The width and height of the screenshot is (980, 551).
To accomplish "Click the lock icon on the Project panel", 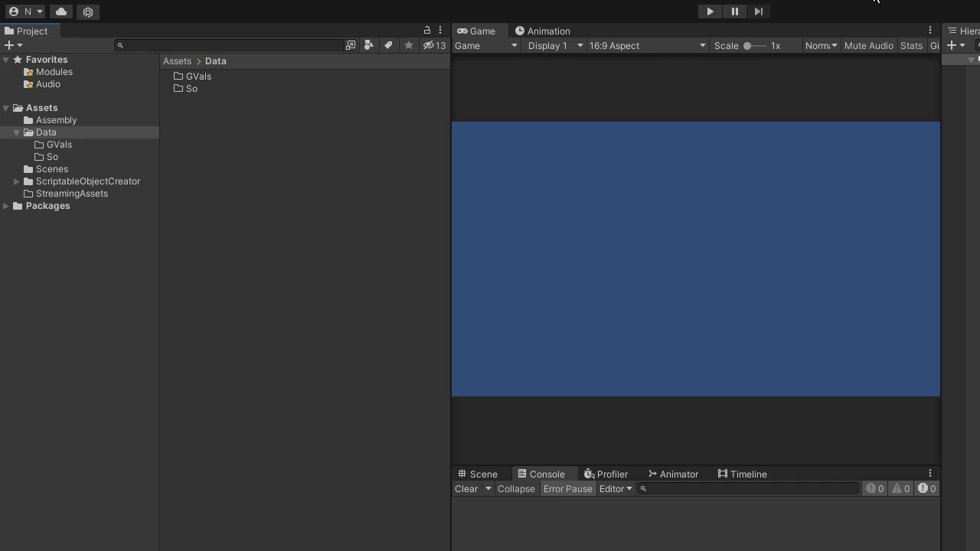I will coord(427,30).
